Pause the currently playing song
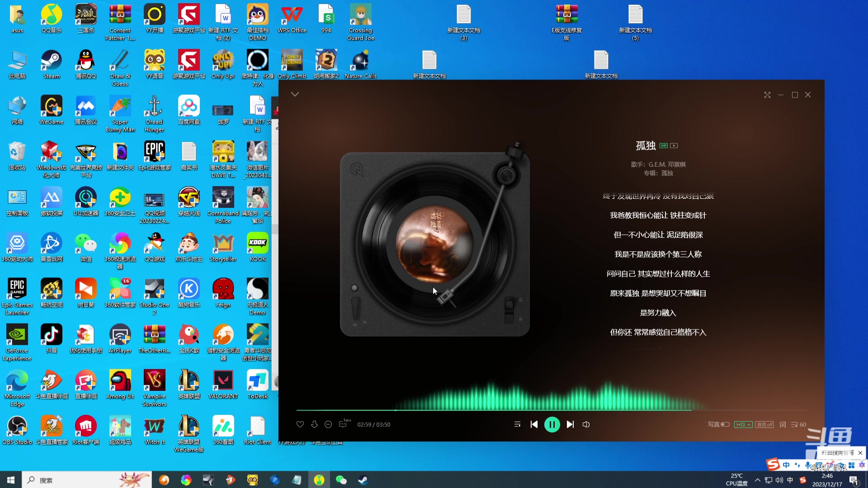868x488 pixels. (552, 424)
